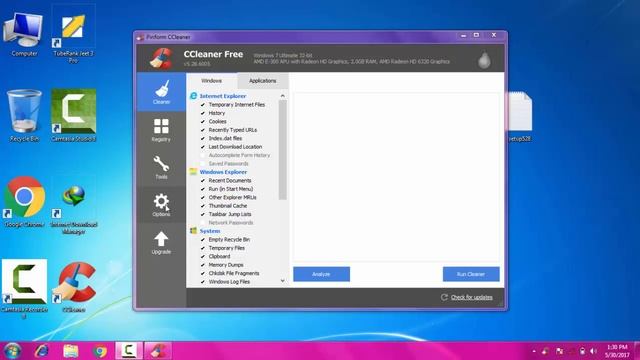Image resolution: width=640 pixels, height=360 pixels.
Task: Click the Windows Explorer group heading
Action: tap(223, 172)
